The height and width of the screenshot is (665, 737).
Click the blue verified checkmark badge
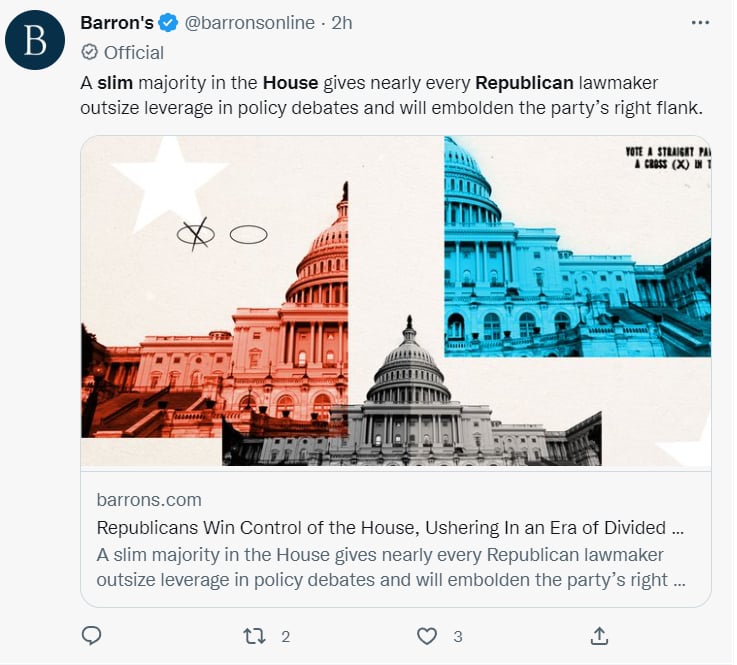coord(168,23)
